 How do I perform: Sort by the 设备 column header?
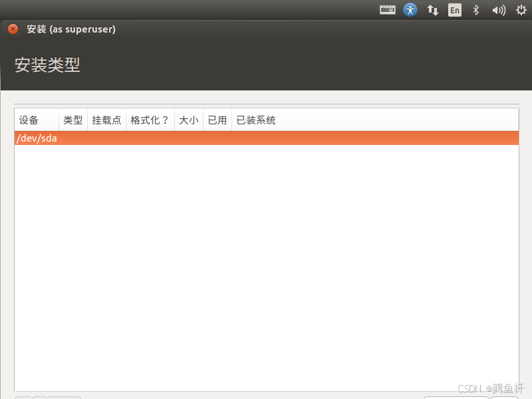pyautogui.click(x=29, y=120)
